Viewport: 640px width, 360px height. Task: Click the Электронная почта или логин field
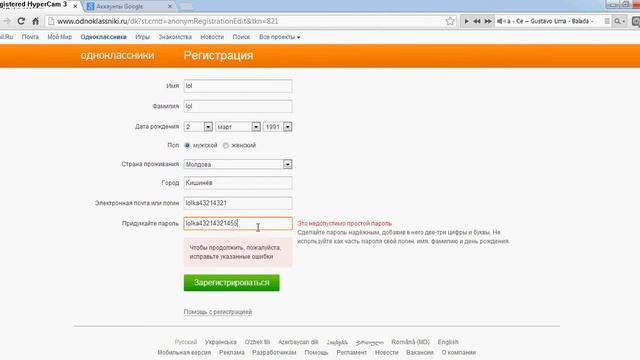pos(238,203)
